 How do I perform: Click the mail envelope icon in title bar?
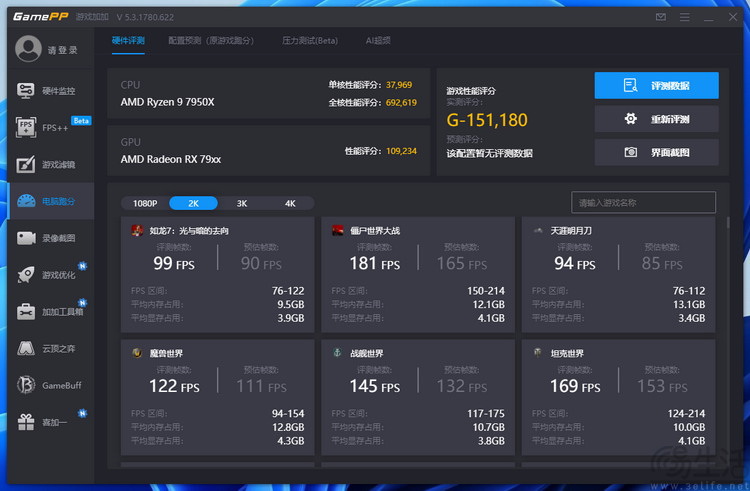[661, 17]
